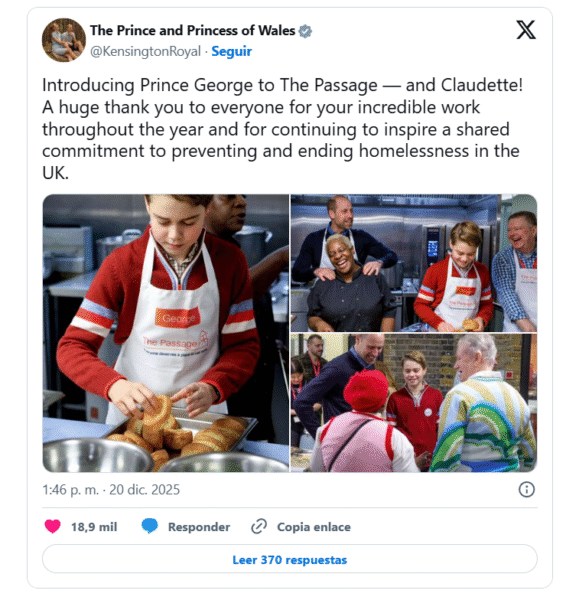The width and height of the screenshot is (566, 600).
Task: Follow the account via Seguir
Action: [232, 51]
